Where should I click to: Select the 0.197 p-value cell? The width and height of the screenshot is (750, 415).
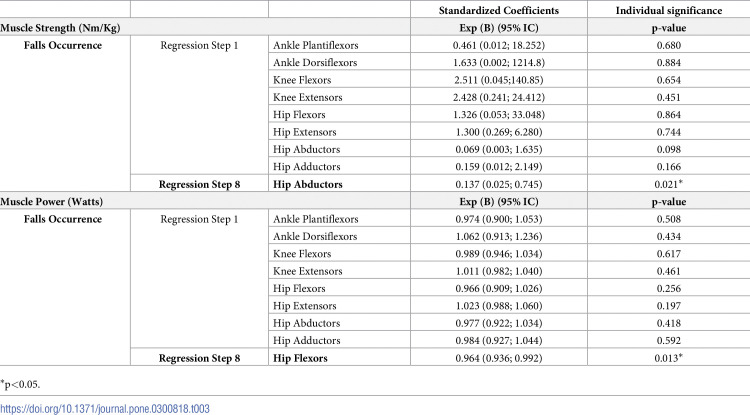[x=669, y=306]
